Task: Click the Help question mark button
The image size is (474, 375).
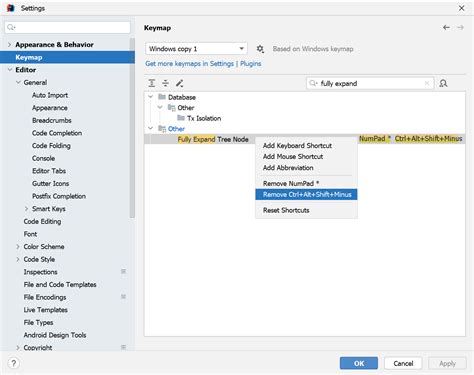Action: 14,363
